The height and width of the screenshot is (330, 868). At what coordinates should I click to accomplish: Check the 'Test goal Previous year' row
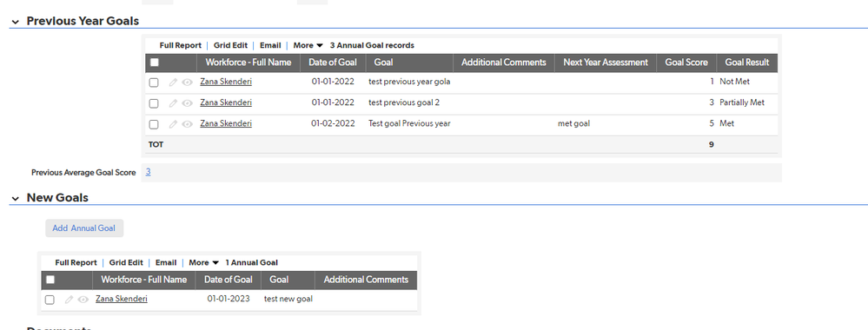[154, 124]
